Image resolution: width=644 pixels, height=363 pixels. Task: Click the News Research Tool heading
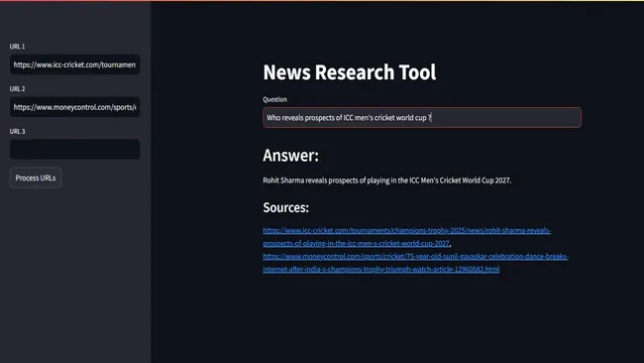(x=350, y=72)
